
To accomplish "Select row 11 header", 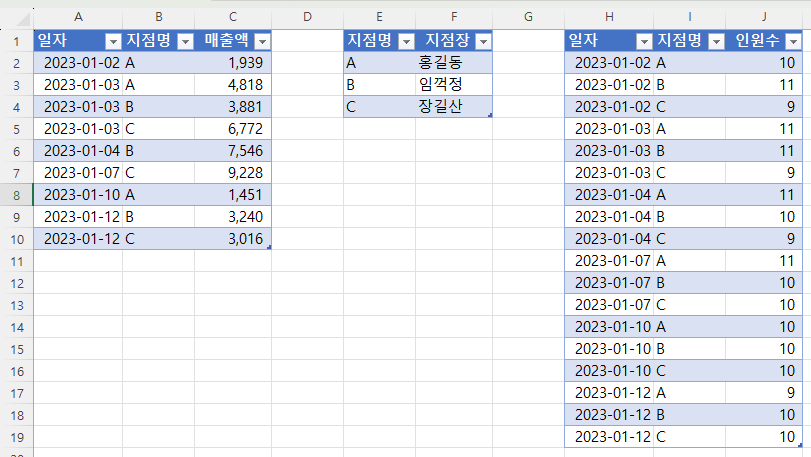I will click(x=17, y=262).
